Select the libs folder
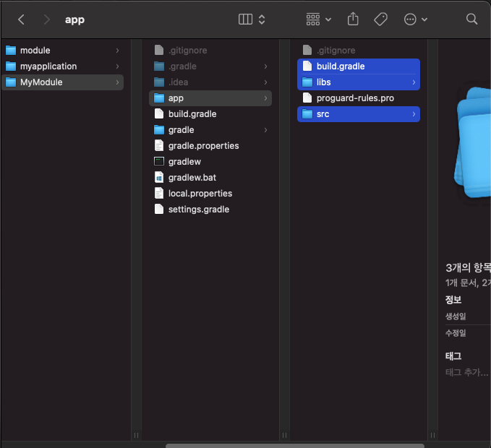Image resolution: width=491 pixels, height=448 pixels. click(x=359, y=82)
